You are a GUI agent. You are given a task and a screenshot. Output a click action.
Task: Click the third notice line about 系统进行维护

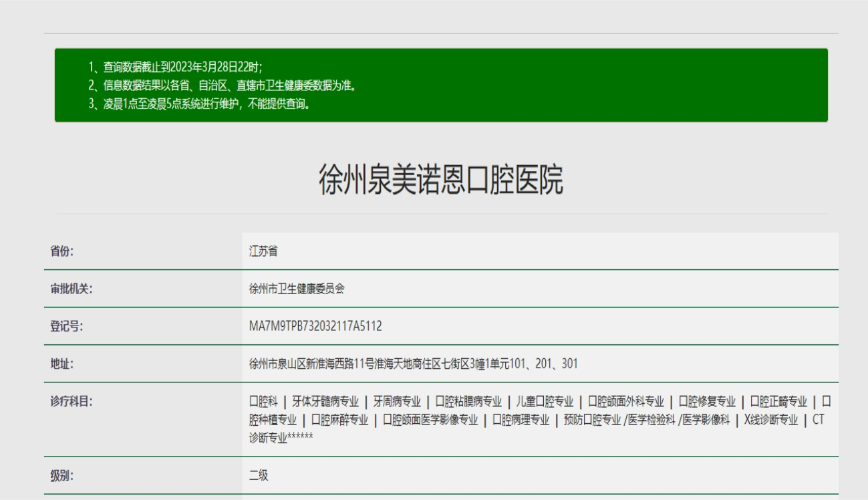point(198,104)
